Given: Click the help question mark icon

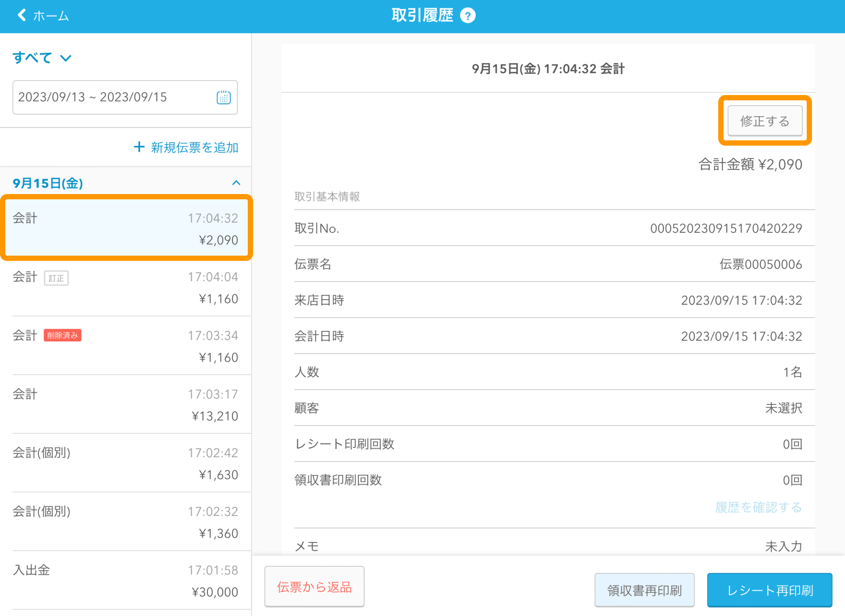Looking at the screenshot, I should (x=467, y=16).
